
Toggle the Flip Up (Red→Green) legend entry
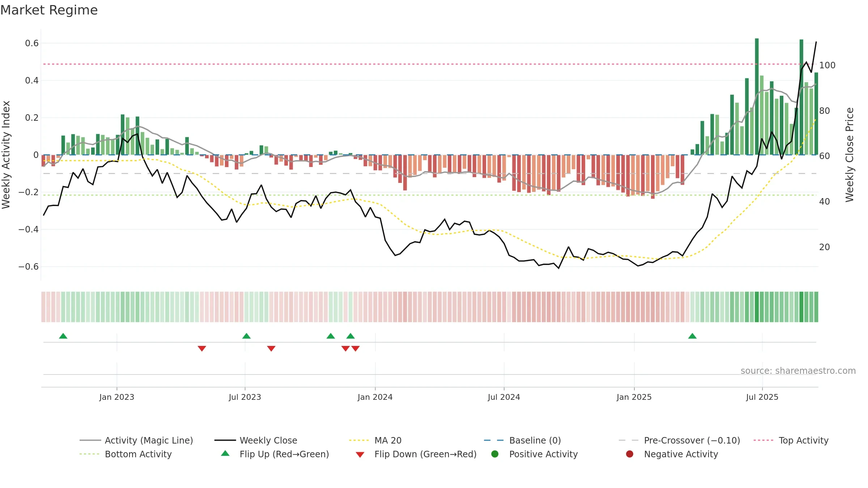tap(275, 454)
